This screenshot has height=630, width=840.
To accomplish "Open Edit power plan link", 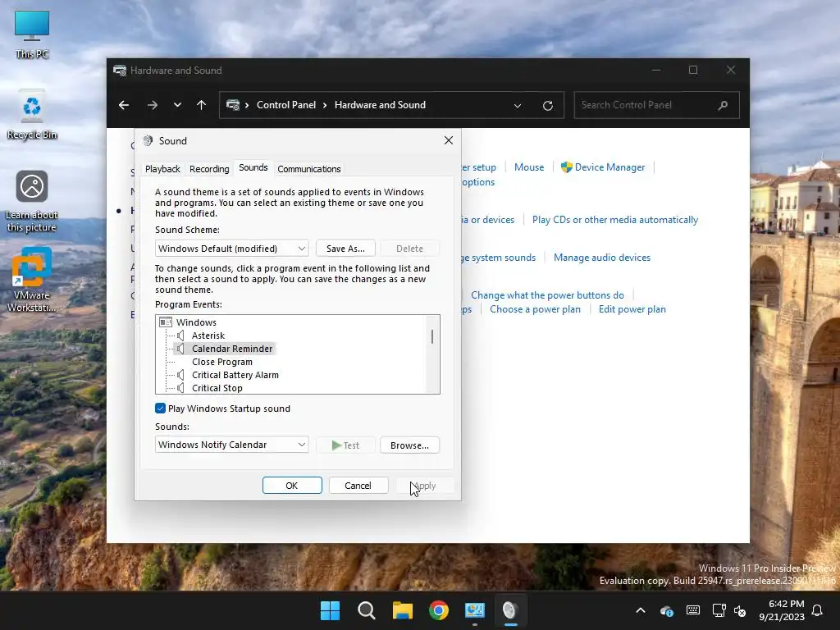I will coord(632,309).
